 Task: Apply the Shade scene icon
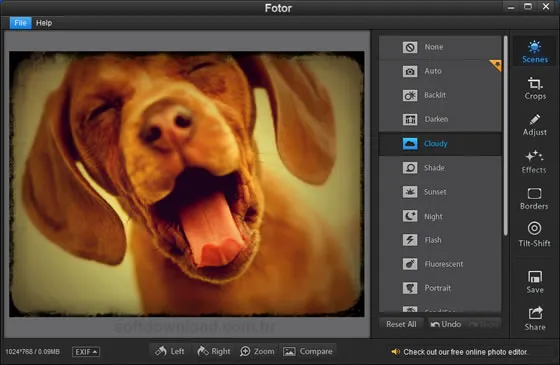point(410,168)
